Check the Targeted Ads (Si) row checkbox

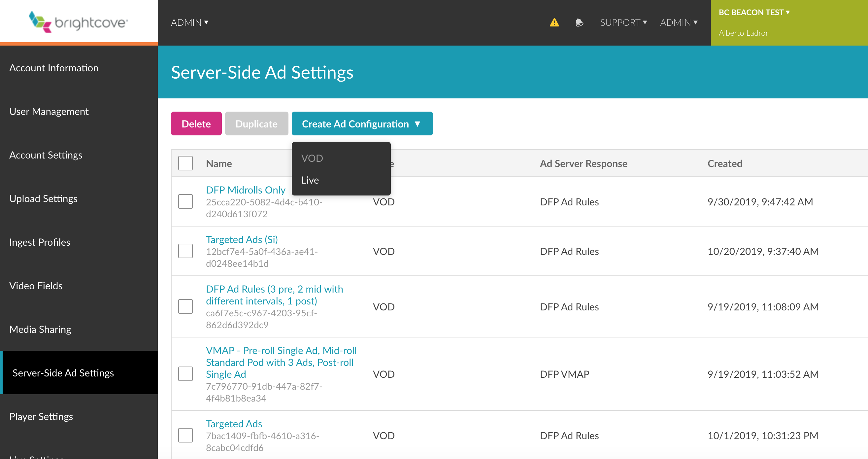(185, 251)
